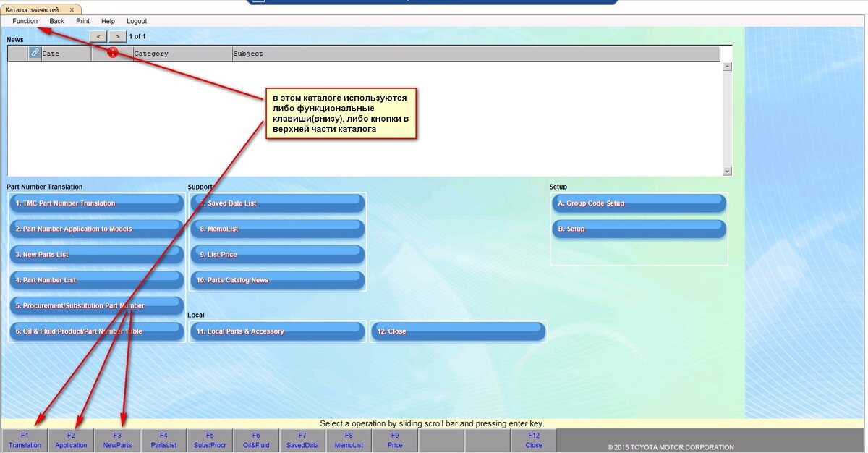Open Group Code Setup
This screenshot has width=868, height=453.
click(639, 203)
